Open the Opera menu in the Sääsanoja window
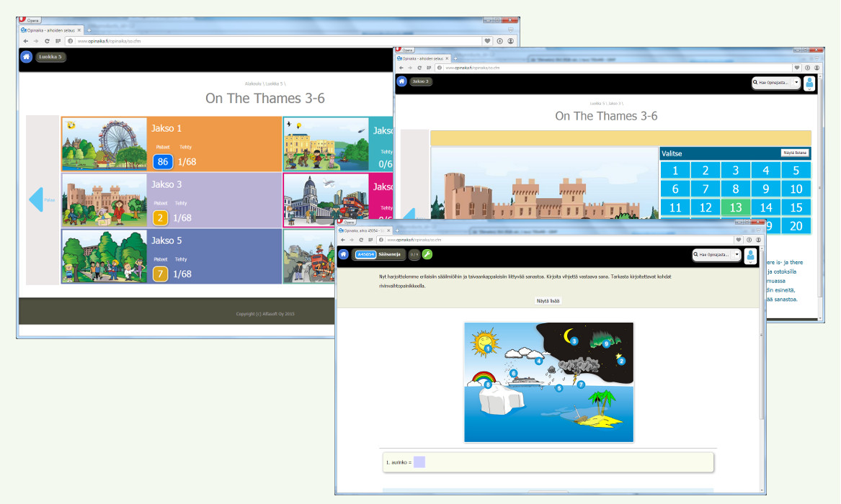Image resolution: width=841 pixels, height=504 pixels. coord(346,222)
